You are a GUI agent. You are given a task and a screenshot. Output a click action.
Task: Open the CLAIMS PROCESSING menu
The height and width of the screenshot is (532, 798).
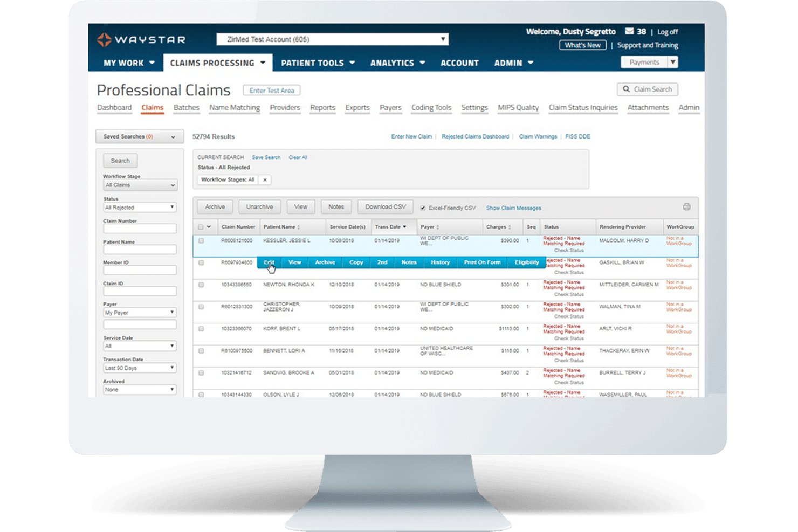[217, 63]
